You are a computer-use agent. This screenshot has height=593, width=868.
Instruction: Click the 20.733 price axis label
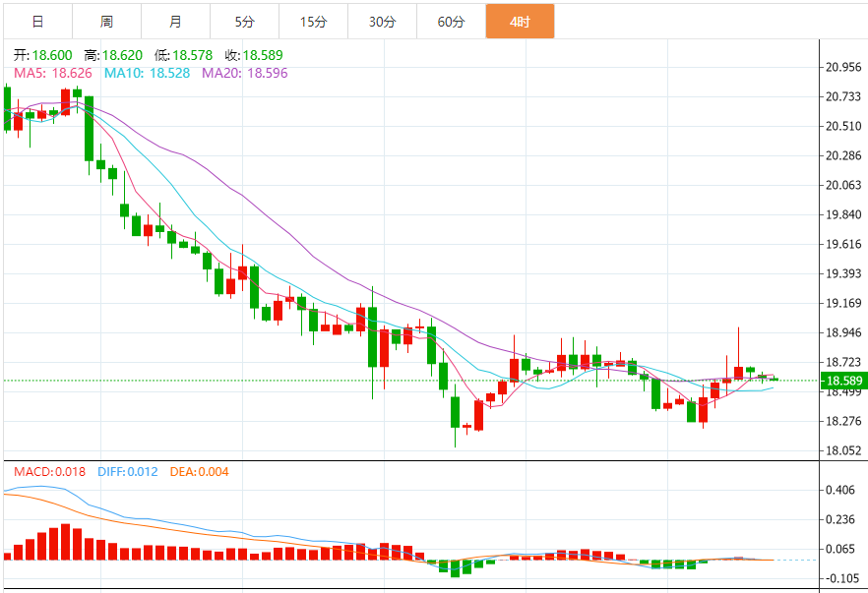pyautogui.click(x=843, y=96)
